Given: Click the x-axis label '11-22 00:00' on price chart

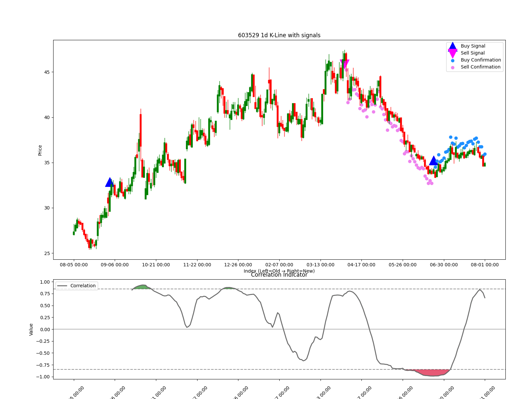Looking at the screenshot, I should coord(197,265).
